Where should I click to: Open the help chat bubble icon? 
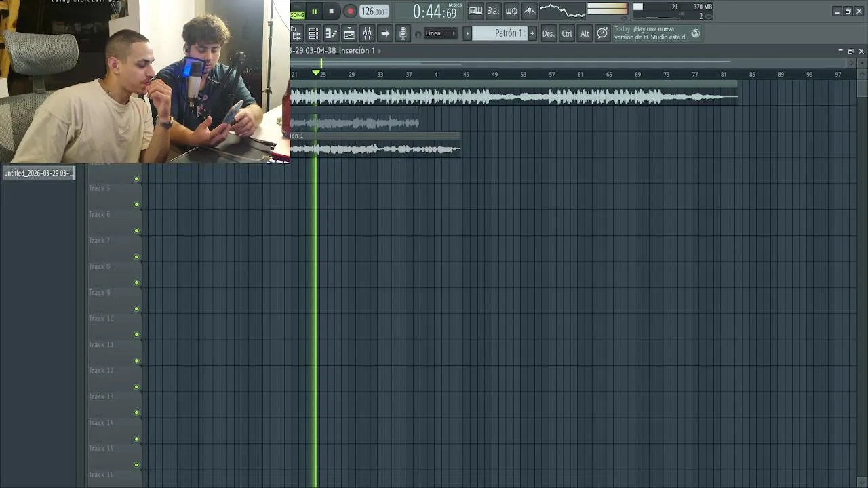[602, 33]
